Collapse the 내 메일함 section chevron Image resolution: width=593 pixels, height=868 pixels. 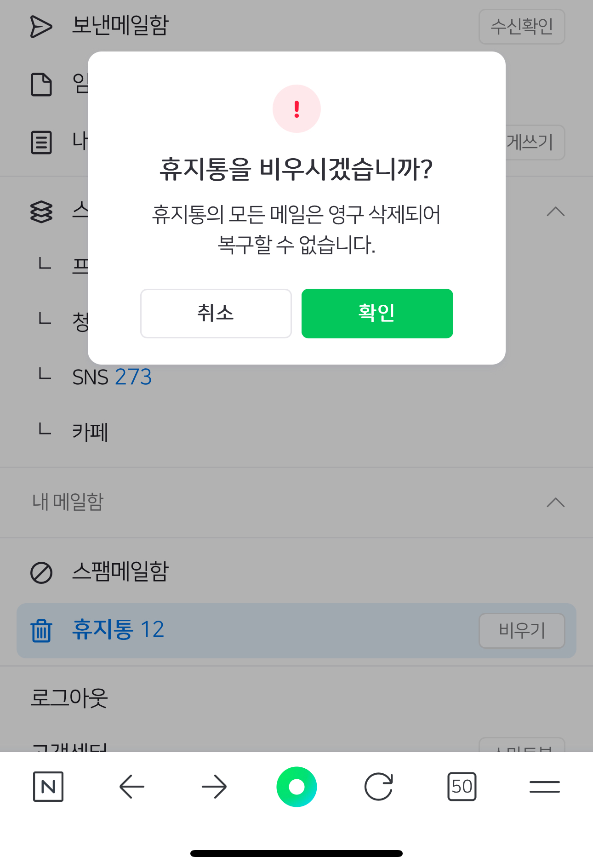click(x=555, y=502)
